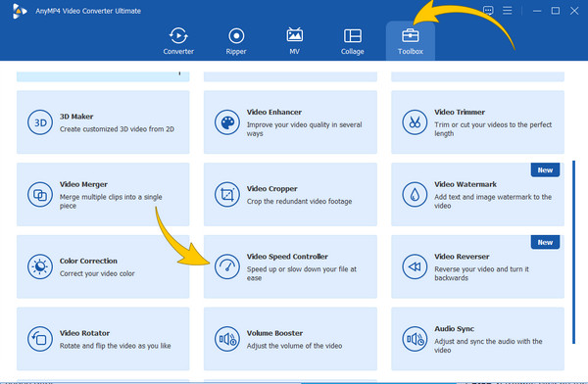Click the Video Enhancer palette icon
588x384 pixels.
pos(227,122)
